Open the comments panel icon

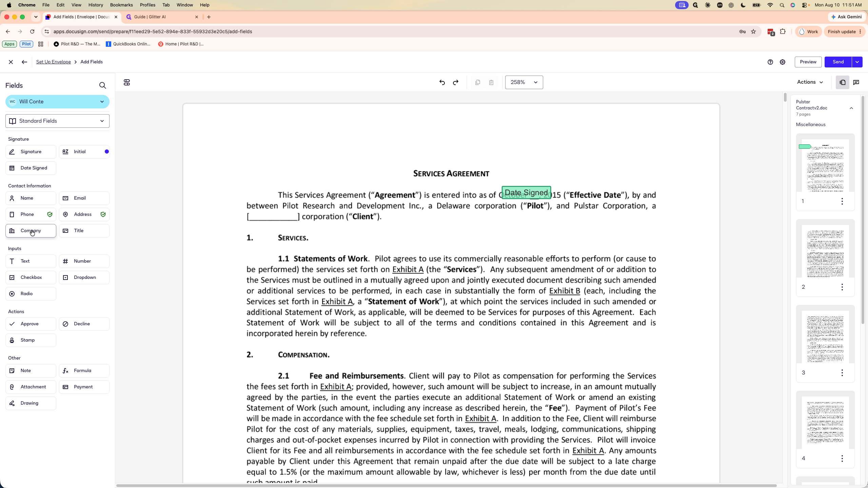pos(856,82)
